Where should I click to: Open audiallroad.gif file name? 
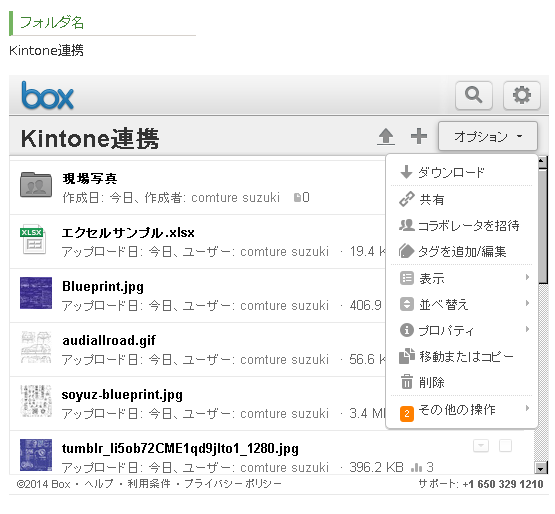(109, 341)
